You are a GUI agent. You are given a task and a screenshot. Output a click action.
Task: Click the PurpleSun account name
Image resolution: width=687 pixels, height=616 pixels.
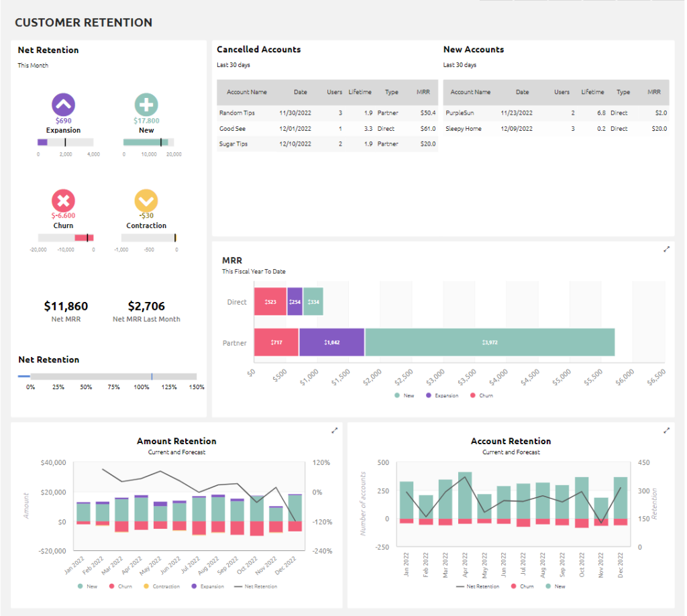462,113
